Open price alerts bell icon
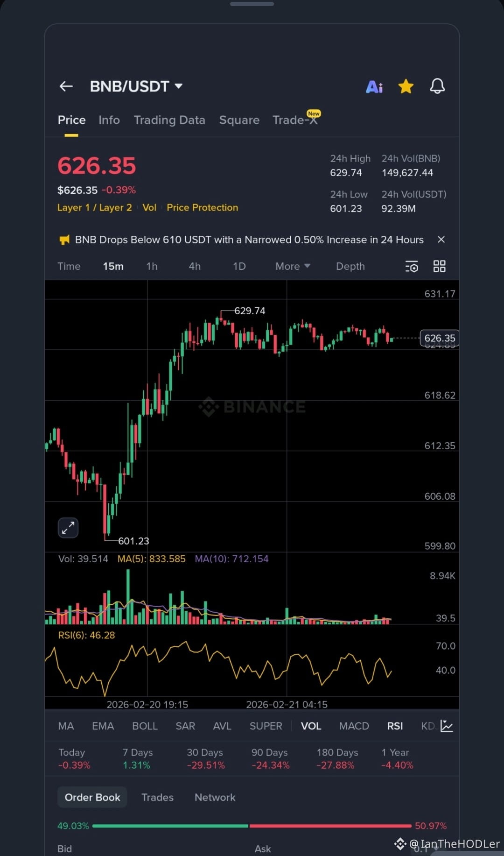This screenshot has width=504, height=856. pos(437,86)
